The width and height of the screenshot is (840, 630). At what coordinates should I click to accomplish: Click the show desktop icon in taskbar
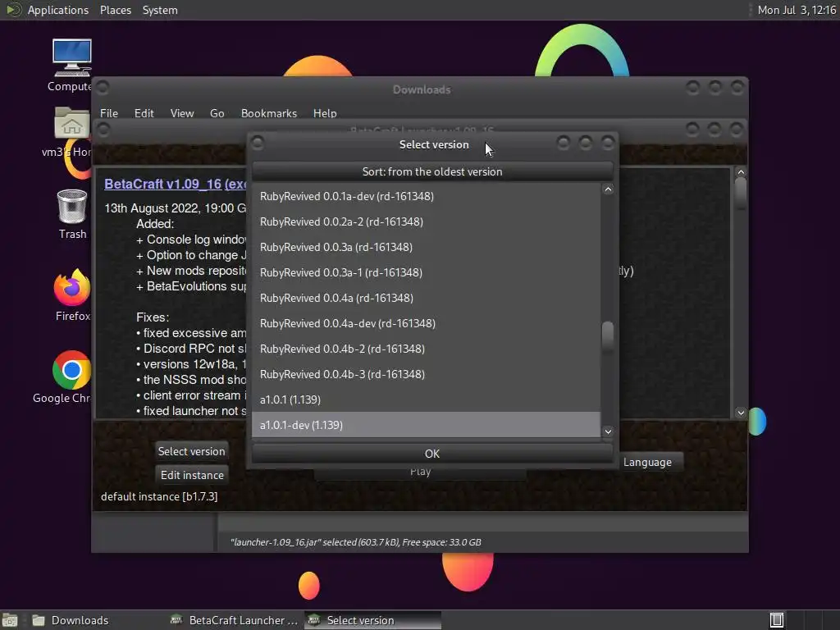(10, 620)
